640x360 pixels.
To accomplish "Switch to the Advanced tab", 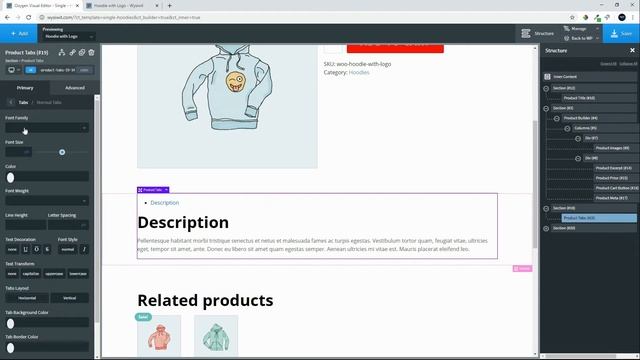I will (x=75, y=88).
